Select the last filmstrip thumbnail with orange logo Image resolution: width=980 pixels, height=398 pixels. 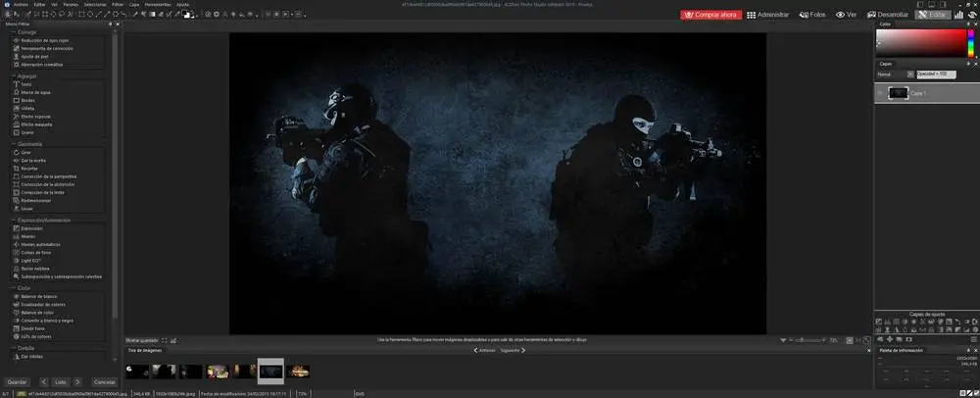coord(298,372)
